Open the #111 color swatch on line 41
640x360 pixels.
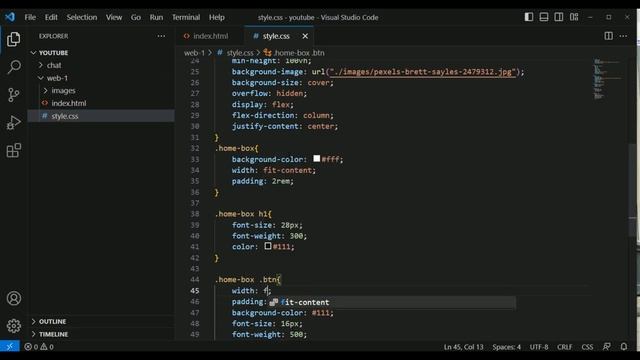pyautogui.click(x=268, y=246)
